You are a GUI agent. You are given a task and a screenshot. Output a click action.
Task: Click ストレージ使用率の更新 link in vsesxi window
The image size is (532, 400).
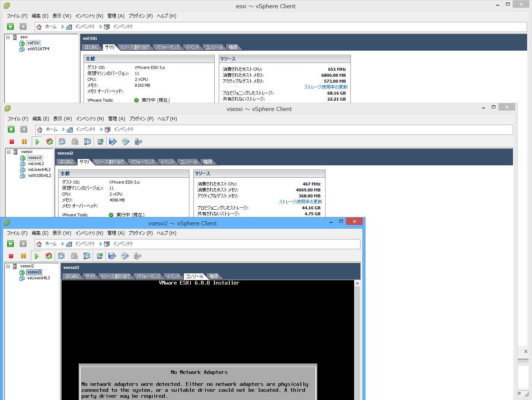click(300, 202)
